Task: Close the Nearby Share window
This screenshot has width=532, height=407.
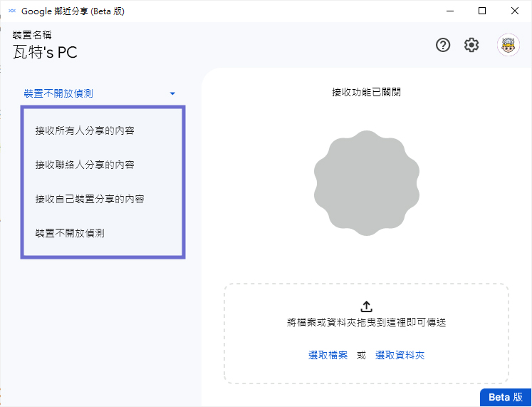Action: [514, 11]
